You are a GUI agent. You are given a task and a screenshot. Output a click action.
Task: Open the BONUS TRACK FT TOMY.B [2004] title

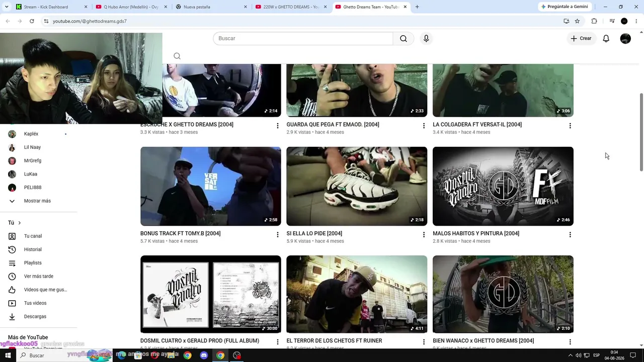pyautogui.click(x=180, y=233)
